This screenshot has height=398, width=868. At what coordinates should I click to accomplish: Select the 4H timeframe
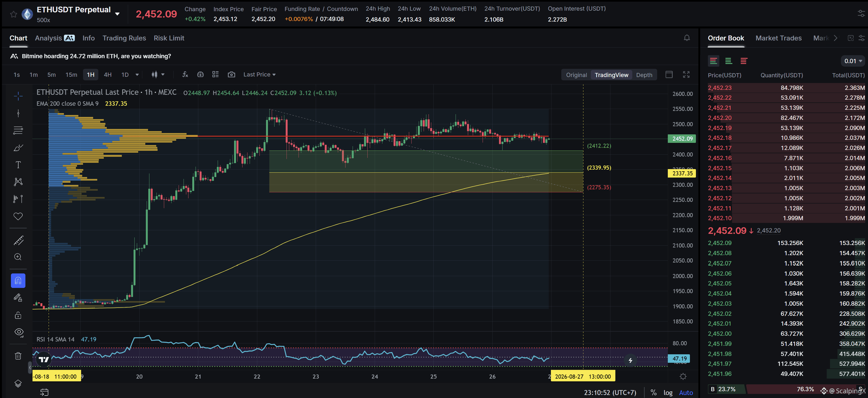point(108,75)
